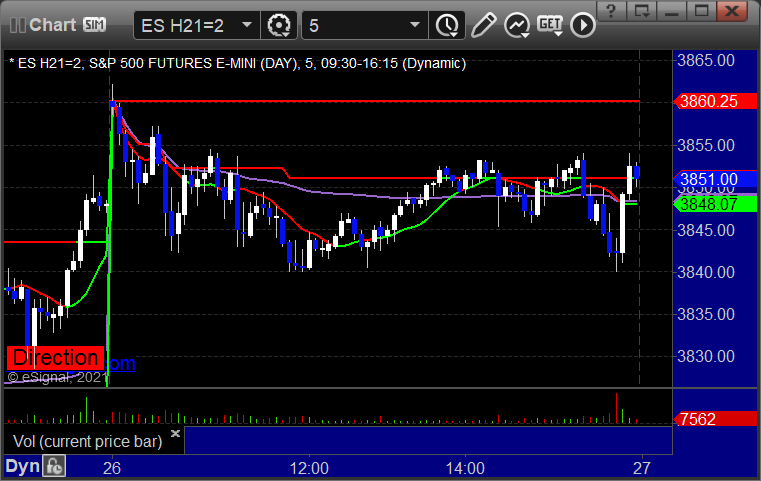
Task: Minimize the chart window
Action: tap(671, 11)
